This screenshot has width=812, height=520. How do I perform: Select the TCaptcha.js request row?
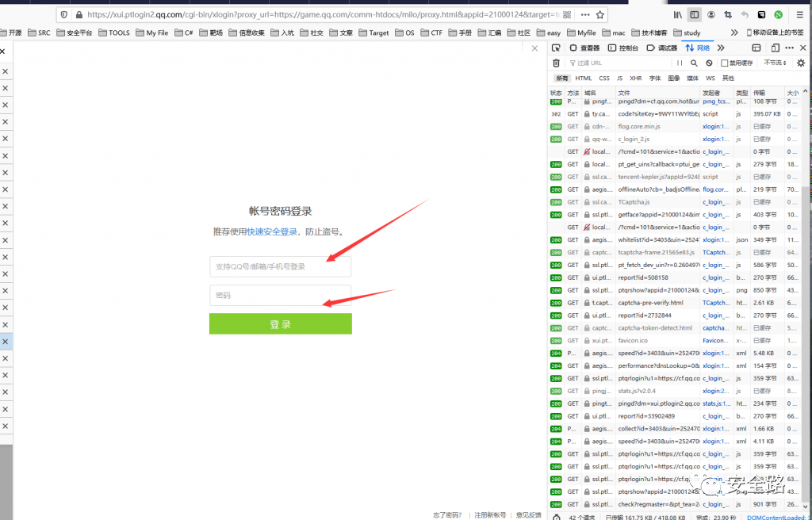(674, 202)
